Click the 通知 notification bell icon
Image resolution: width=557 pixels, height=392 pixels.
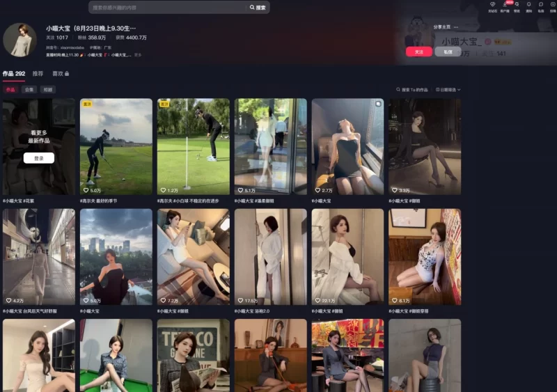click(528, 6)
